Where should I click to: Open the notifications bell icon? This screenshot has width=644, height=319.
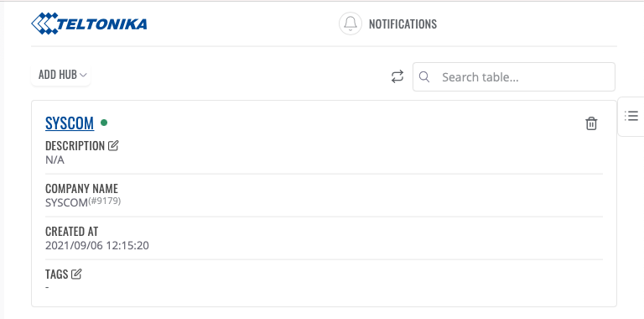tap(351, 24)
